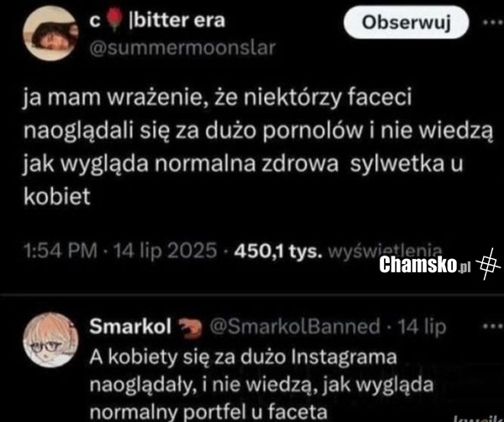Open the more options menu on Smarkol's reply
The height and width of the screenshot is (422, 504).
[x=493, y=326]
